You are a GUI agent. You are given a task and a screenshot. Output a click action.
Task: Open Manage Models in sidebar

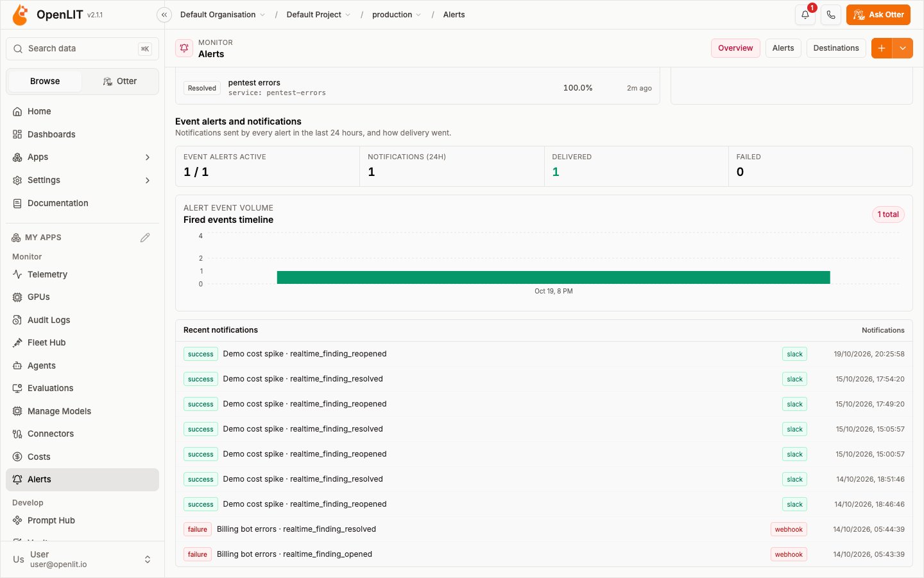tap(82, 411)
